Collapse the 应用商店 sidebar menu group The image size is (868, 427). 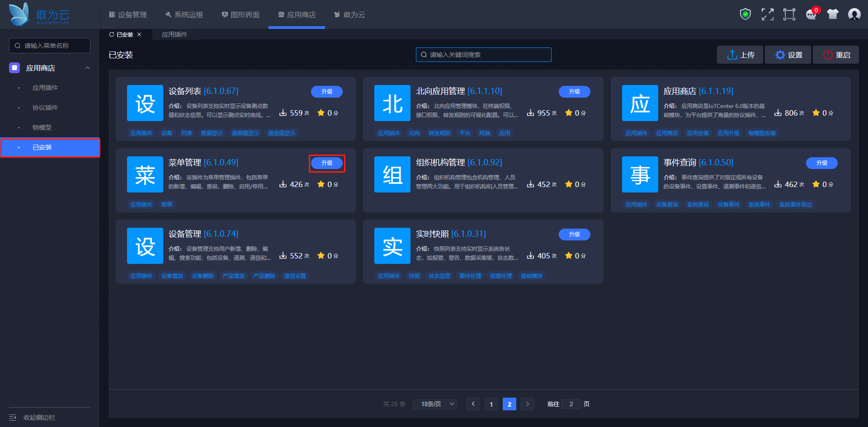(88, 68)
